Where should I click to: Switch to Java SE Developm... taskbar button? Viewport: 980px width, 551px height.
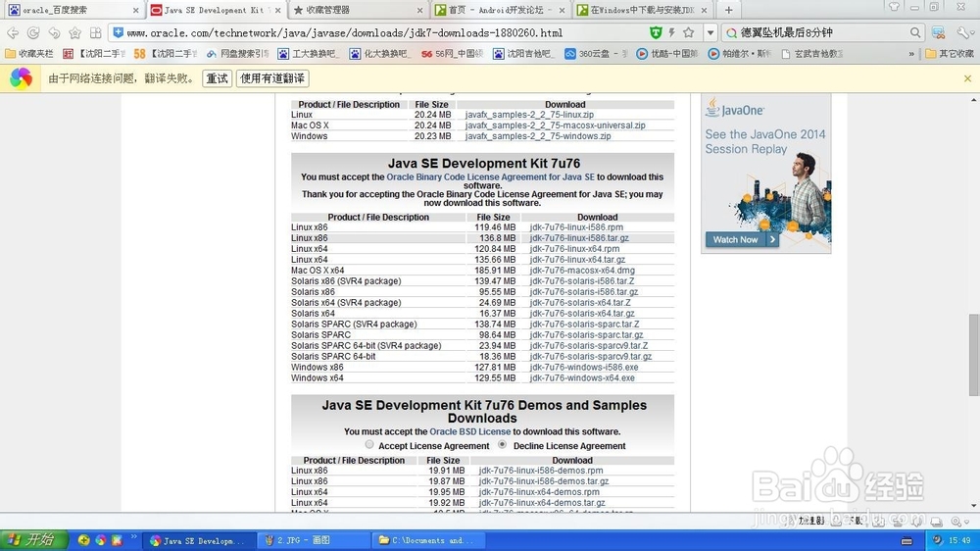pyautogui.click(x=200, y=540)
